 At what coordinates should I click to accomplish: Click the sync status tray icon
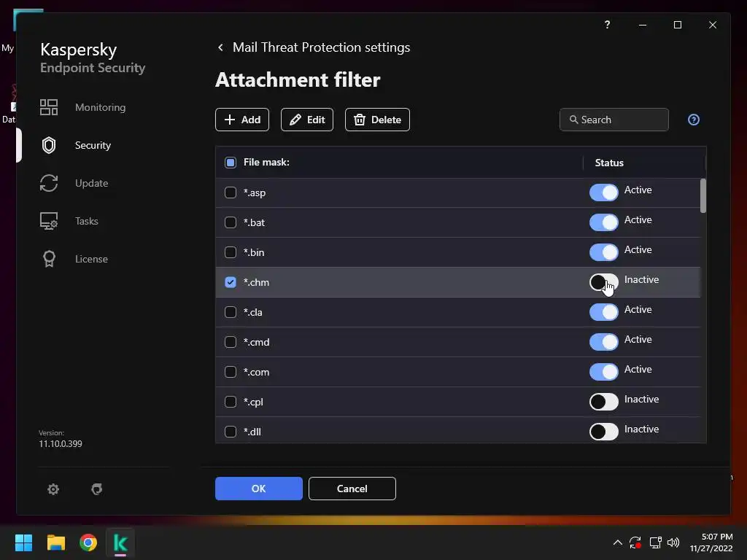(635, 542)
